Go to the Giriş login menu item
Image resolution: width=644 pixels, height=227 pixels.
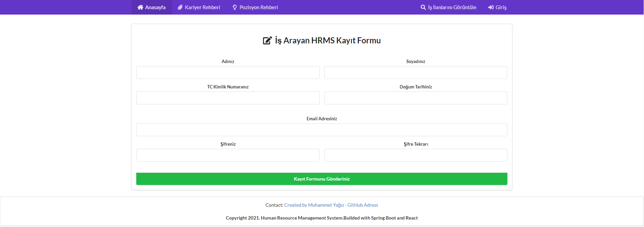(497, 7)
